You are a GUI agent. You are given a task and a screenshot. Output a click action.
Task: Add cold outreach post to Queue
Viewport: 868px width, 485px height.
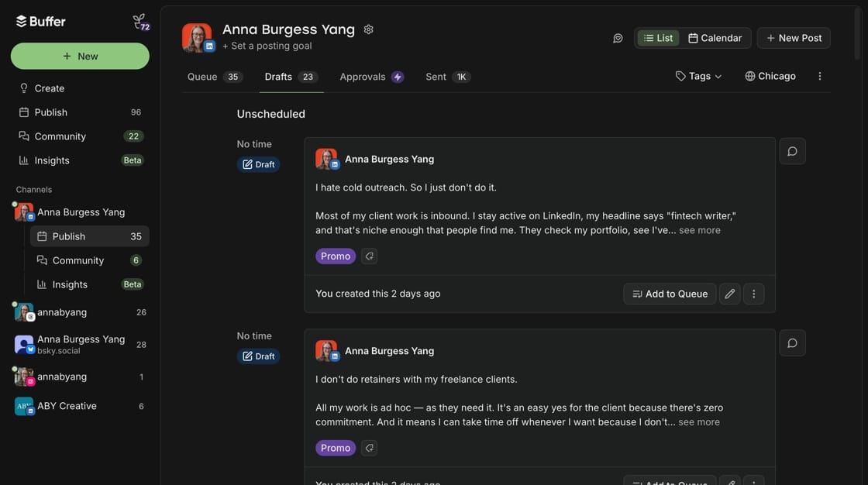tap(670, 294)
